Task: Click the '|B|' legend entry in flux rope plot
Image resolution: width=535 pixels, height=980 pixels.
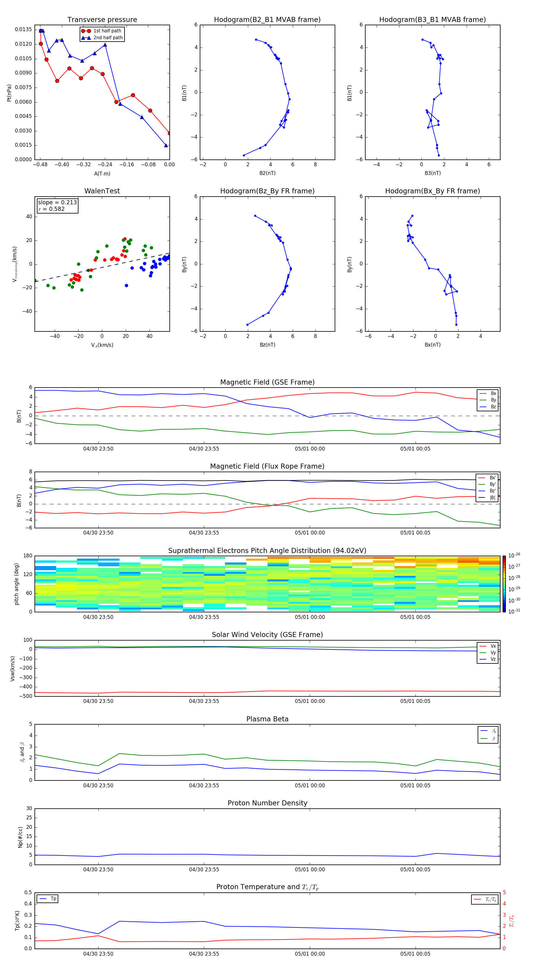Action: pos(487,498)
